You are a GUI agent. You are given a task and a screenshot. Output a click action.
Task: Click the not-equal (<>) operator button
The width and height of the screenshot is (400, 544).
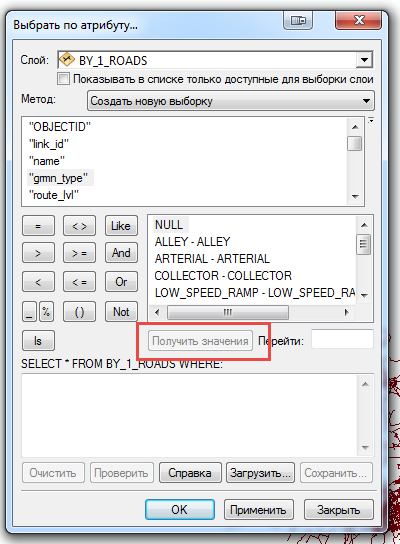tap(79, 226)
